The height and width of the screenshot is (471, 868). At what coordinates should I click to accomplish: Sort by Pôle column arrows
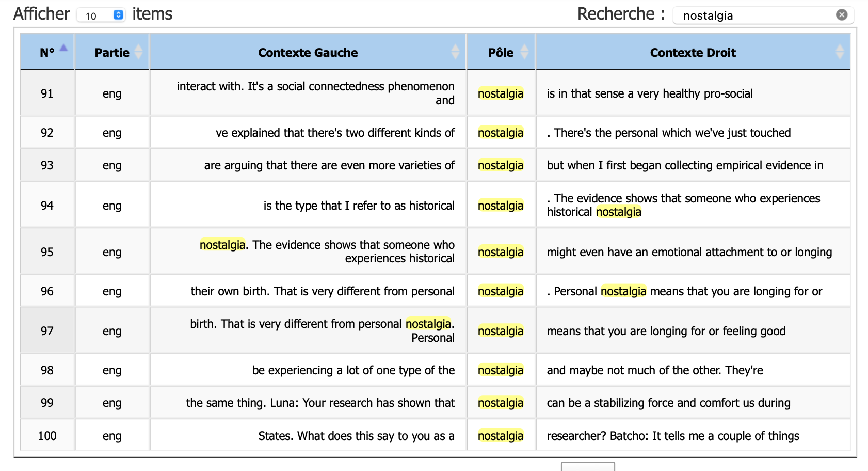point(524,52)
